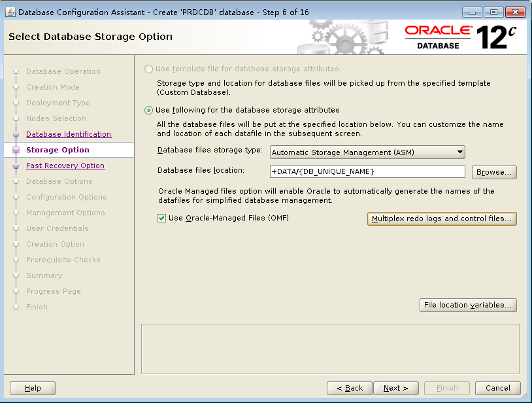This screenshot has width=532, height=403.
Task: Open the Browse... dialog for files location
Action: click(494, 172)
